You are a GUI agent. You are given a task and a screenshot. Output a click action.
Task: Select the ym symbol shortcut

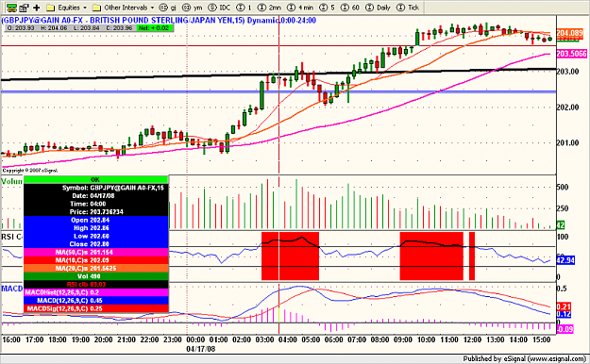point(193,8)
